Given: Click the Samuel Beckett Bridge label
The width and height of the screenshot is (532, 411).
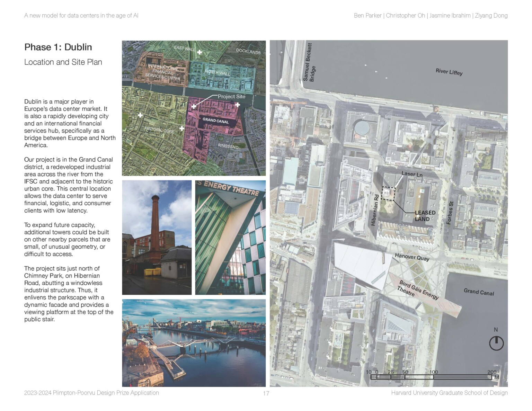Looking at the screenshot, I should click(x=309, y=62).
